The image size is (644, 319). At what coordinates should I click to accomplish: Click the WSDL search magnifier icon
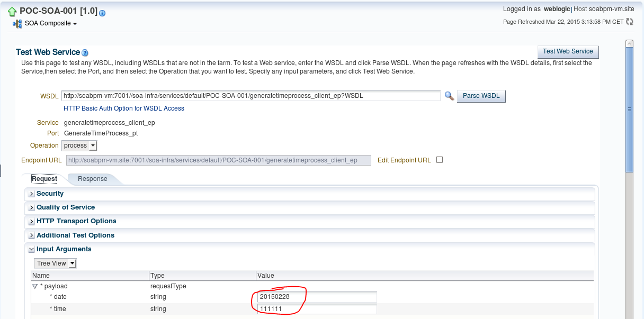449,96
